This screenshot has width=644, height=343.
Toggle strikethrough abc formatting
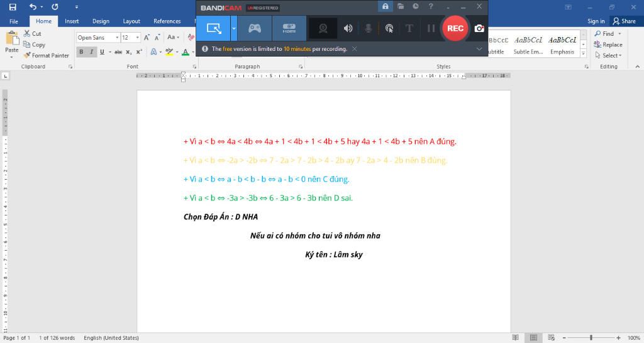point(118,52)
